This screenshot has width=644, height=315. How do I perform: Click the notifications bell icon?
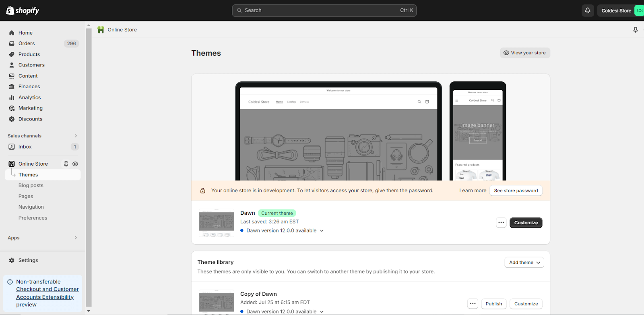click(587, 10)
